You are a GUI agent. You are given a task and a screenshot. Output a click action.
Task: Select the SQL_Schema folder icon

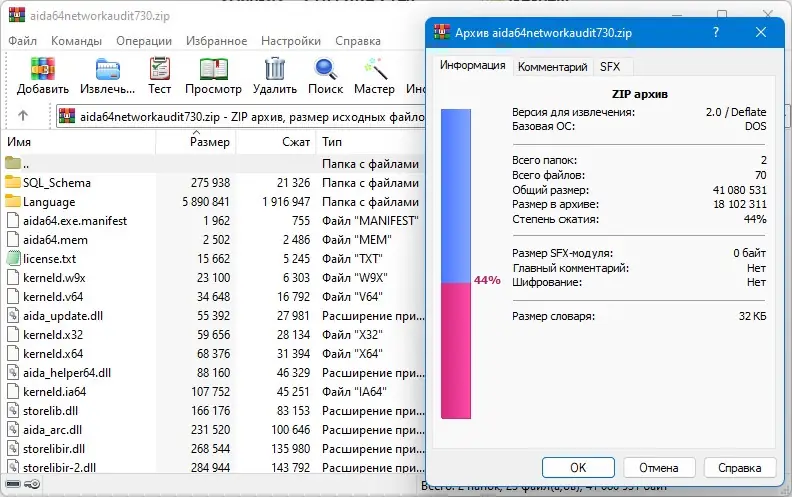coord(13,182)
